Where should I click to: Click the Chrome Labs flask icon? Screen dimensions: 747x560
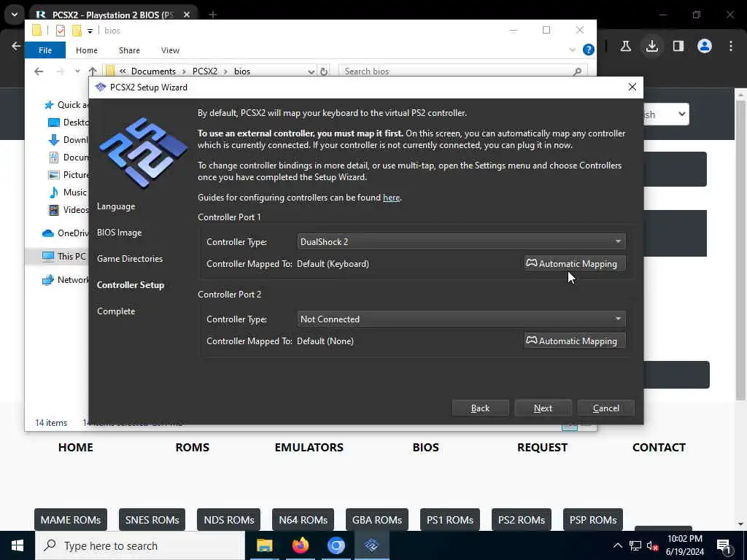point(625,46)
